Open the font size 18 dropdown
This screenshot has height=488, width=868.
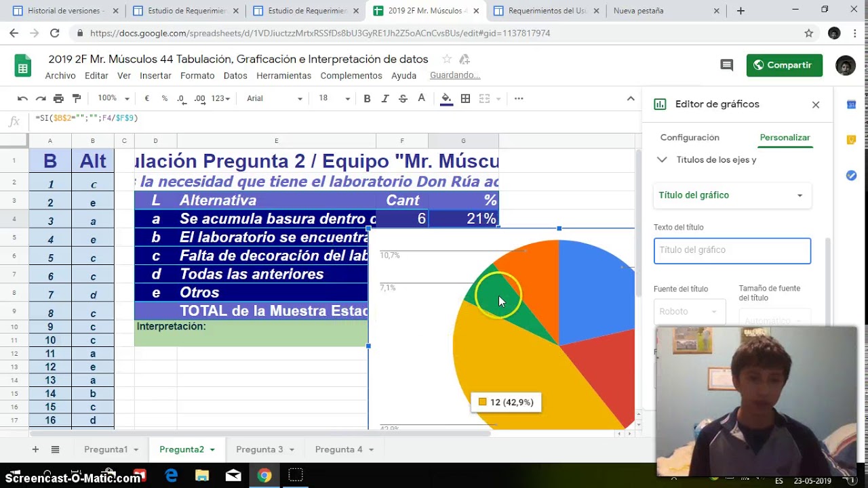[x=334, y=98]
